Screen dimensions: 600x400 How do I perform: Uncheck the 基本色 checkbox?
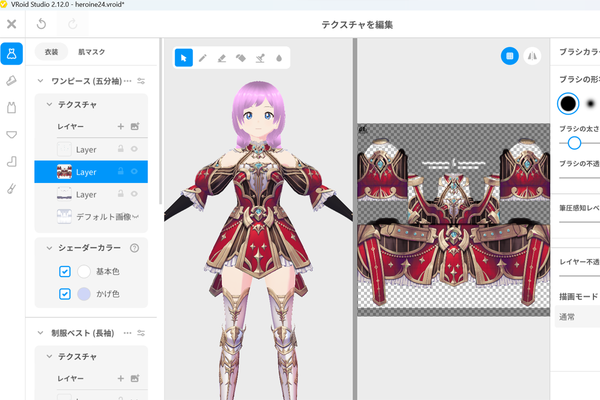65,271
